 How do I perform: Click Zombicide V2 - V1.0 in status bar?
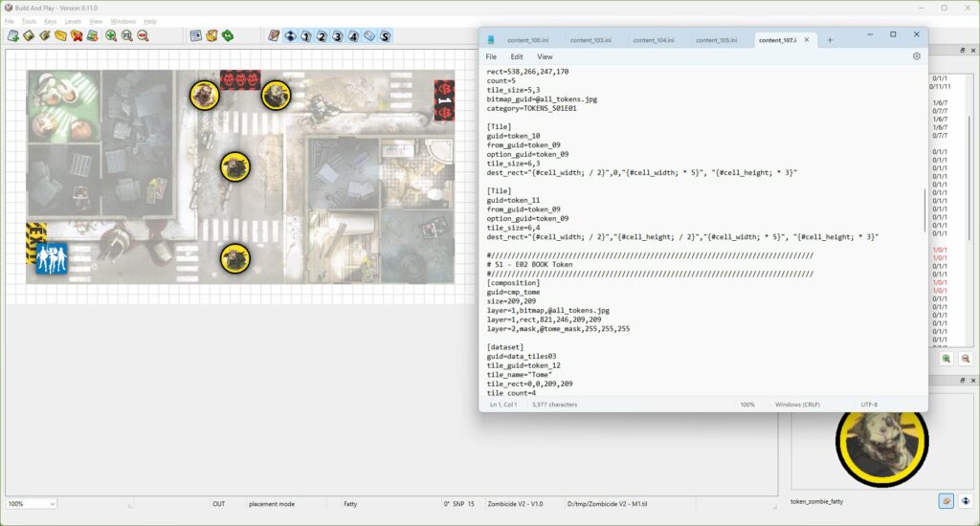[x=515, y=503]
